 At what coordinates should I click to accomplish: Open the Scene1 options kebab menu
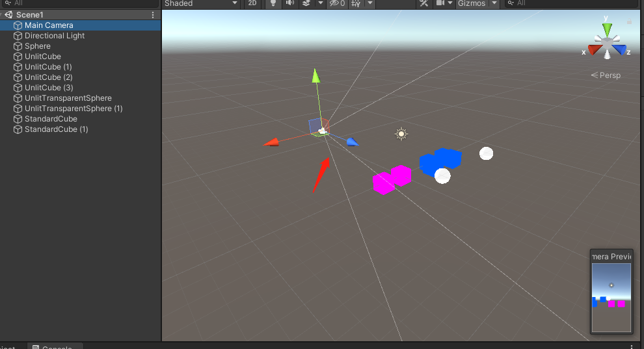coord(153,15)
